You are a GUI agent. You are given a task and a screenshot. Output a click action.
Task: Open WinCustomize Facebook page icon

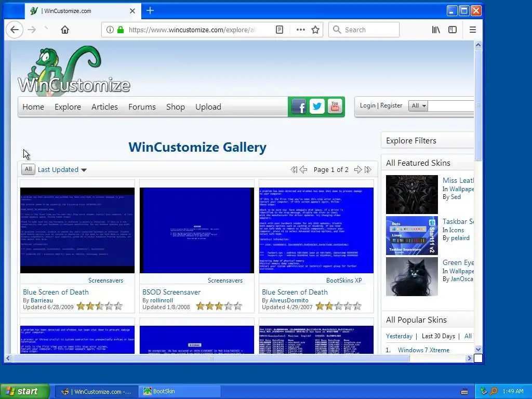coord(299,107)
